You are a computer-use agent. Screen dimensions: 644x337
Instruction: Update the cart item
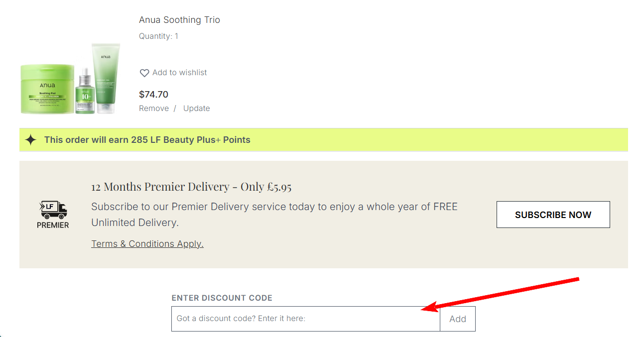pyautogui.click(x=196, y=108)
